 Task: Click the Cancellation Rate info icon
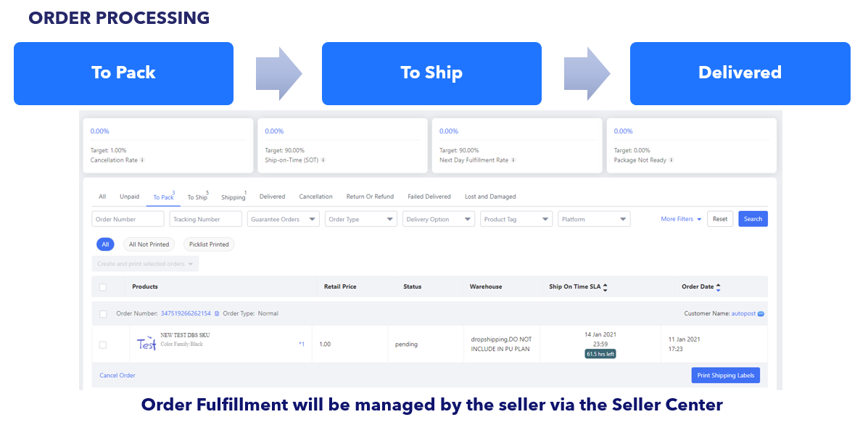tap(142, 160)
